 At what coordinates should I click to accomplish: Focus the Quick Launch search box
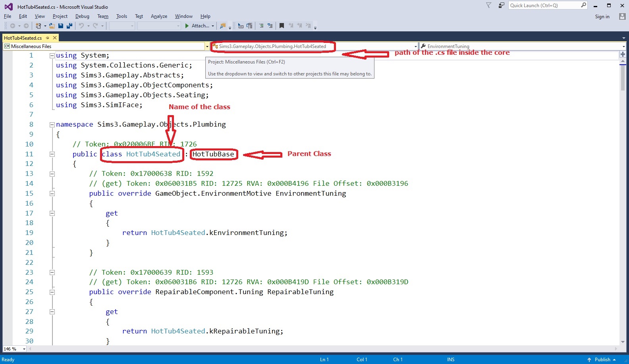click(548, 5)
